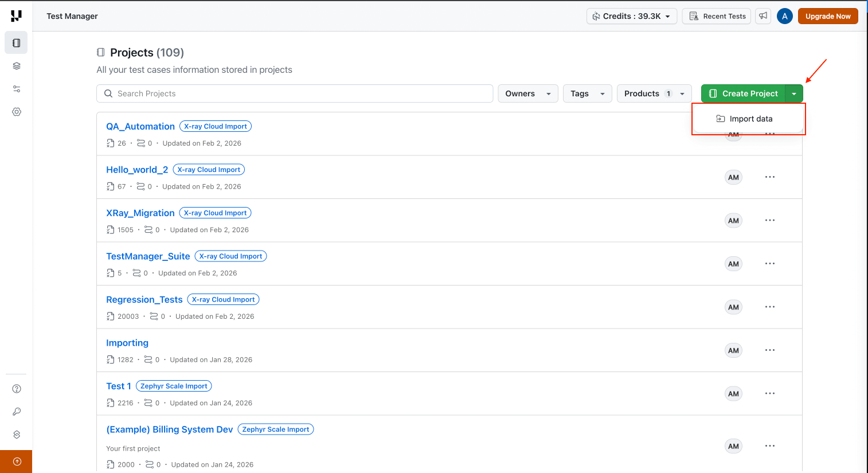The height and width of the screenshot is (473, 868).
Task: Expand the Products filter dropdown
Action: coord(654,93)
